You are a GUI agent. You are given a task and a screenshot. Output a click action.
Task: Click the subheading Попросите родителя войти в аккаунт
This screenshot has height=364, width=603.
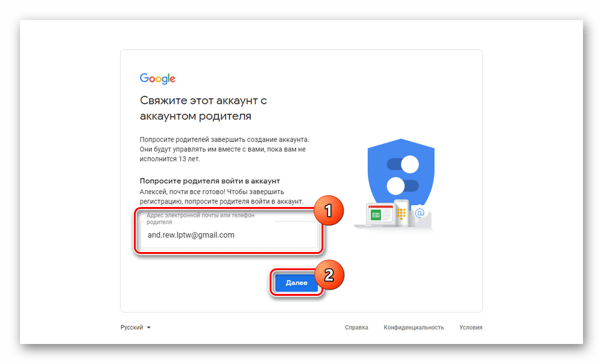pos(210,181)
